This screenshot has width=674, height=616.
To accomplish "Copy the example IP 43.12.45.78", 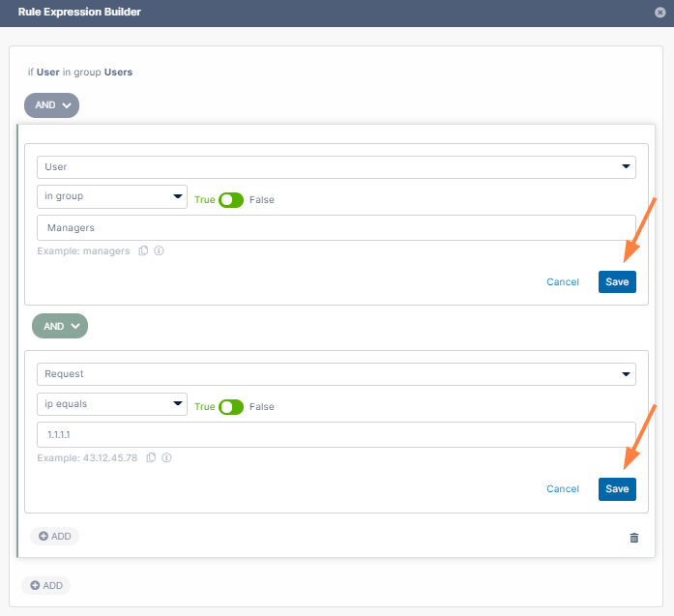I will click(x=151, y=458).
